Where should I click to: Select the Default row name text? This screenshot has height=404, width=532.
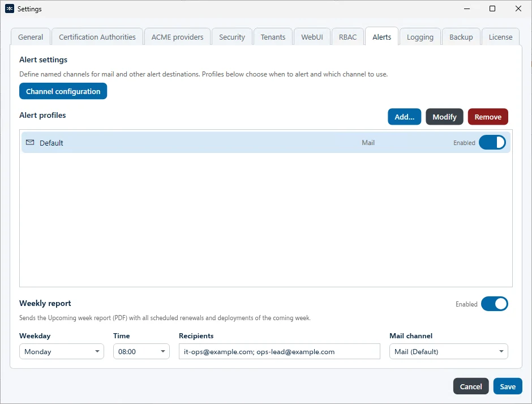(52, 143)
